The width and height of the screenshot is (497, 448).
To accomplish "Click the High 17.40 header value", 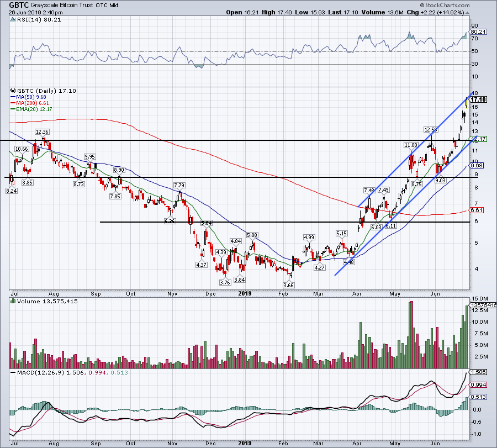I will click(x=277, y=12).
